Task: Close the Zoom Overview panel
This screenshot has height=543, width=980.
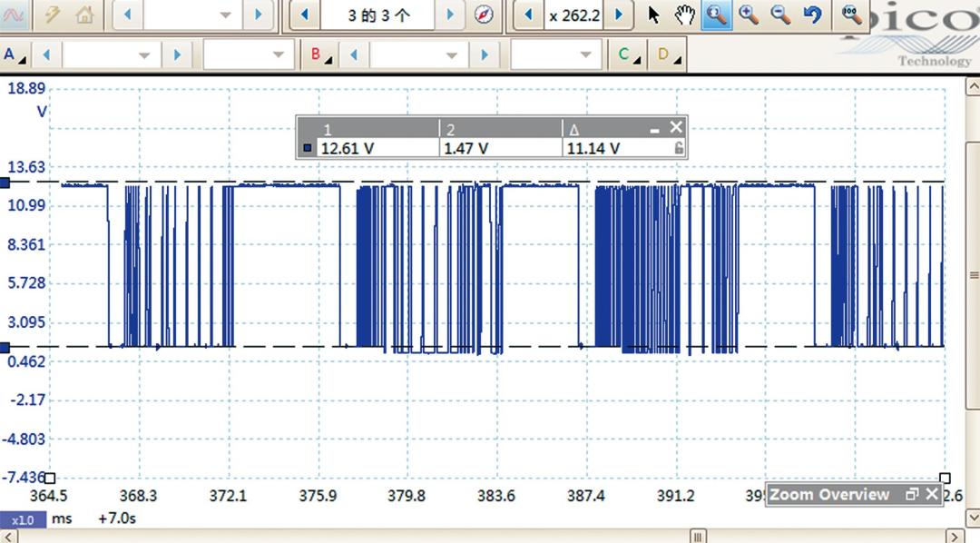Action: pyautogui.click(x=932, y=494)
